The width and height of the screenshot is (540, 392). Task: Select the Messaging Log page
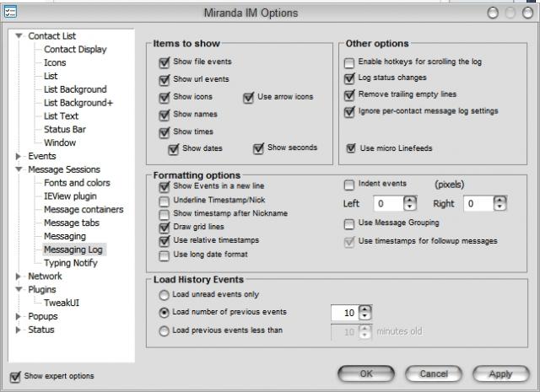73,250
